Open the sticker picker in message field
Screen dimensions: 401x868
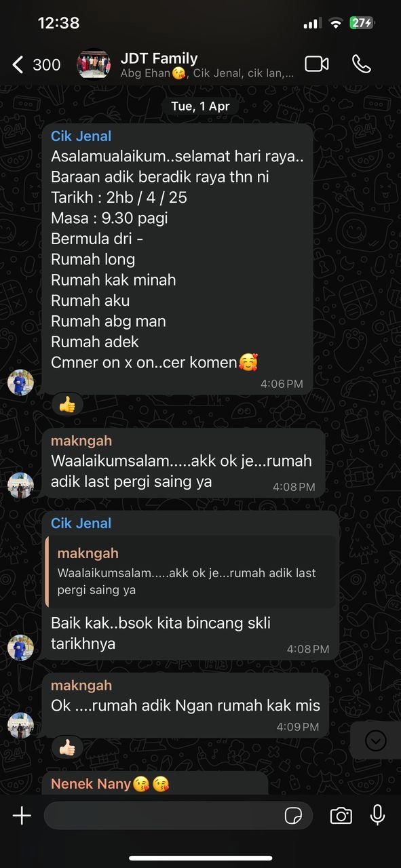click(293, 816)
